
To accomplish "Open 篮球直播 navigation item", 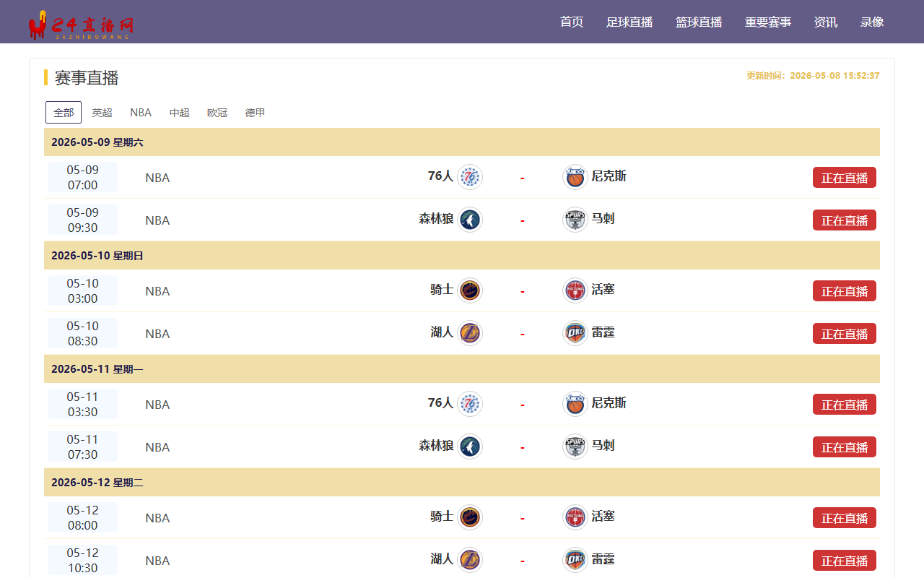I will 699,22.
